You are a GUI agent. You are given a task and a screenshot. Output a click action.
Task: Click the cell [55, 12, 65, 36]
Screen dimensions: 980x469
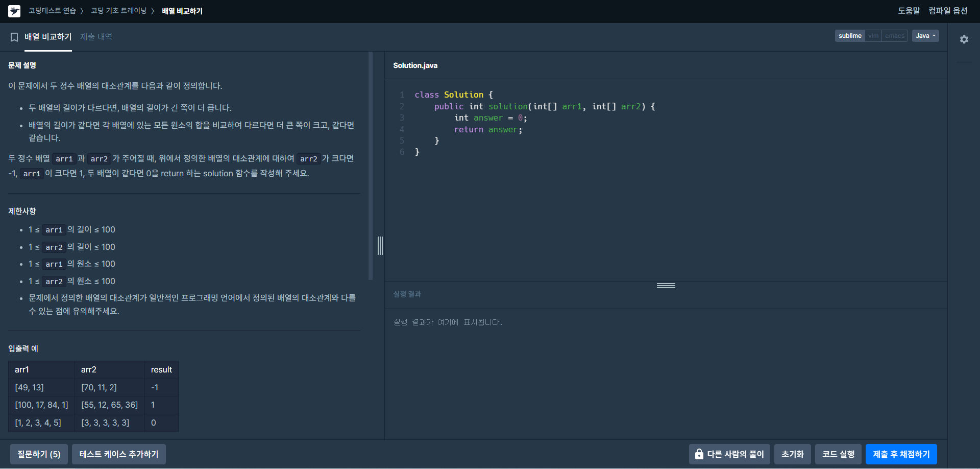coord(110,405)
